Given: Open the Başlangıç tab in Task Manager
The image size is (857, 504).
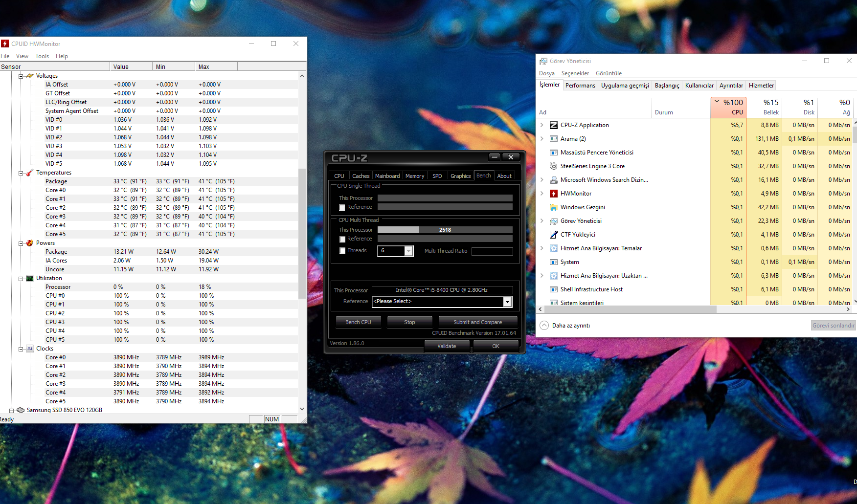Looking at the screenshot, I should point(667,86).
